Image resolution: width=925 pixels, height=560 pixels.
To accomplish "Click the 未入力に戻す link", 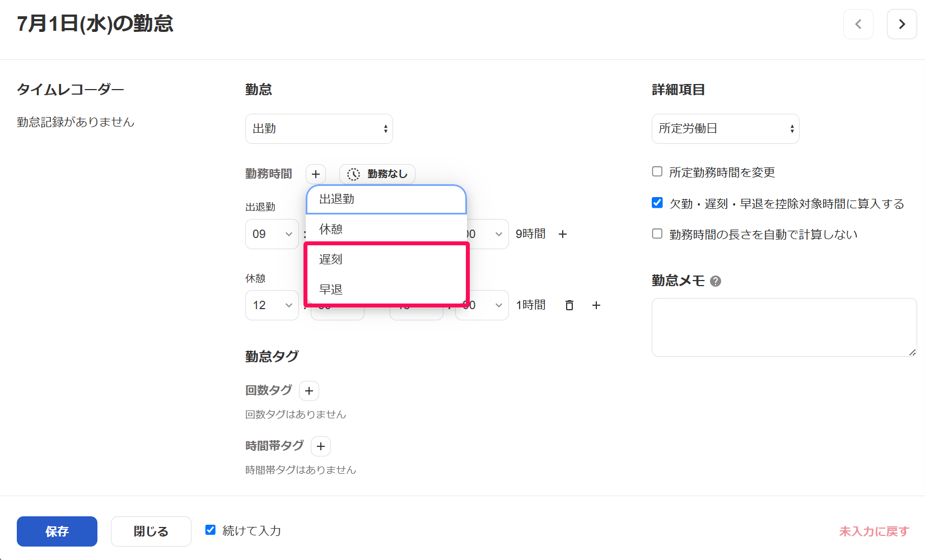I will tap(874, 531).
